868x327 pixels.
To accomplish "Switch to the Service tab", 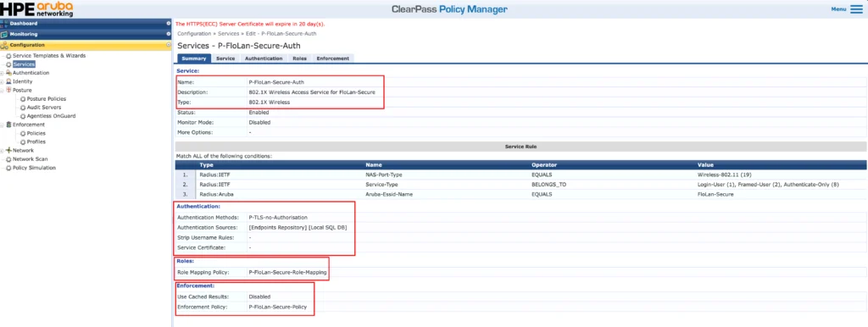I will pyautogui.click(x=225, y=58).
